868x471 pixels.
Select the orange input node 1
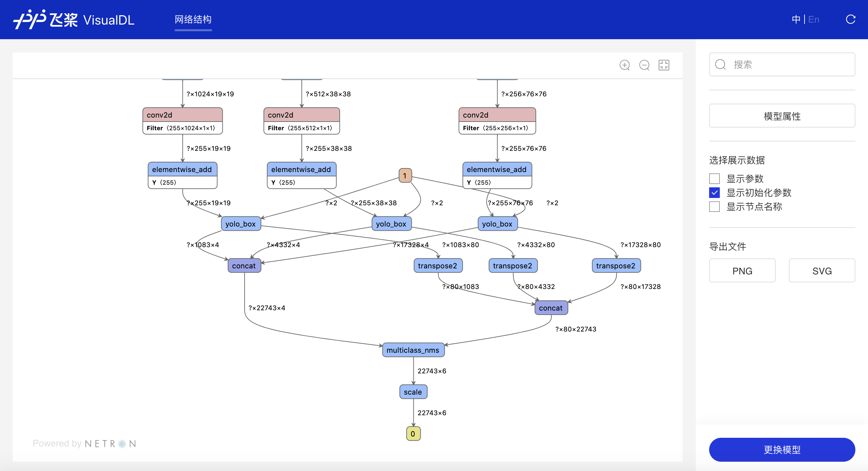click(405, 175)
